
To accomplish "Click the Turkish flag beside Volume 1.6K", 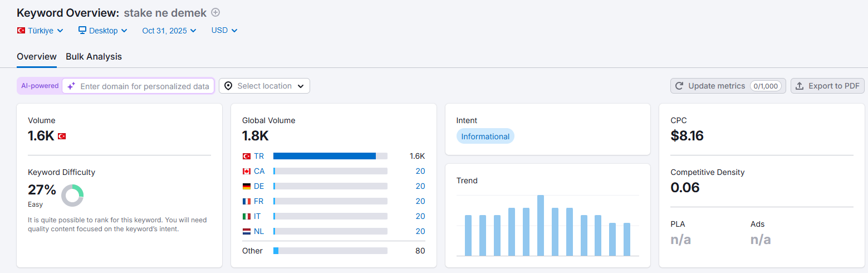I will point(62,136).
